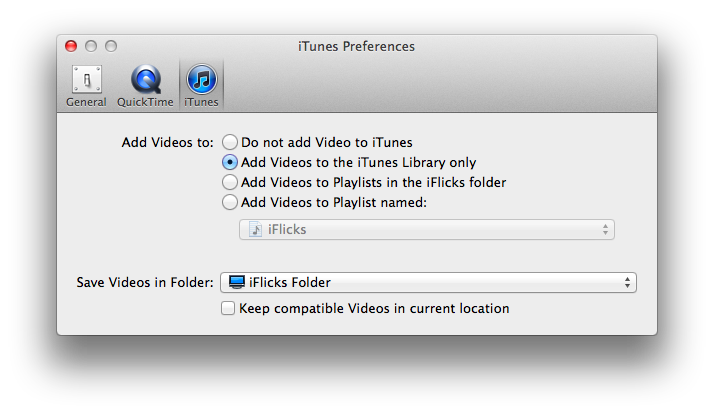Click the stepper arrows on the playlist dropdown
Viewport: 714px width, 414px height.
coord(605,230)
